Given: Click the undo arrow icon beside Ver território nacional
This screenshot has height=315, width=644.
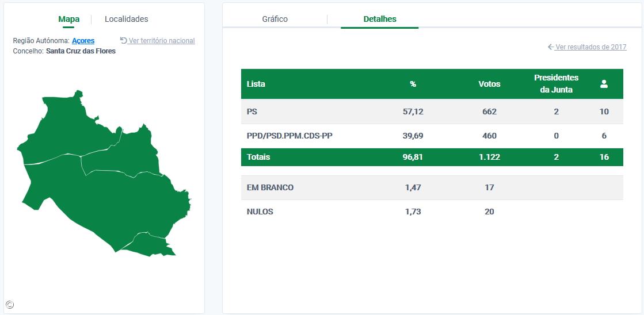Looking at the screenshot, I should pyautogui.click(x=123, y=40).
